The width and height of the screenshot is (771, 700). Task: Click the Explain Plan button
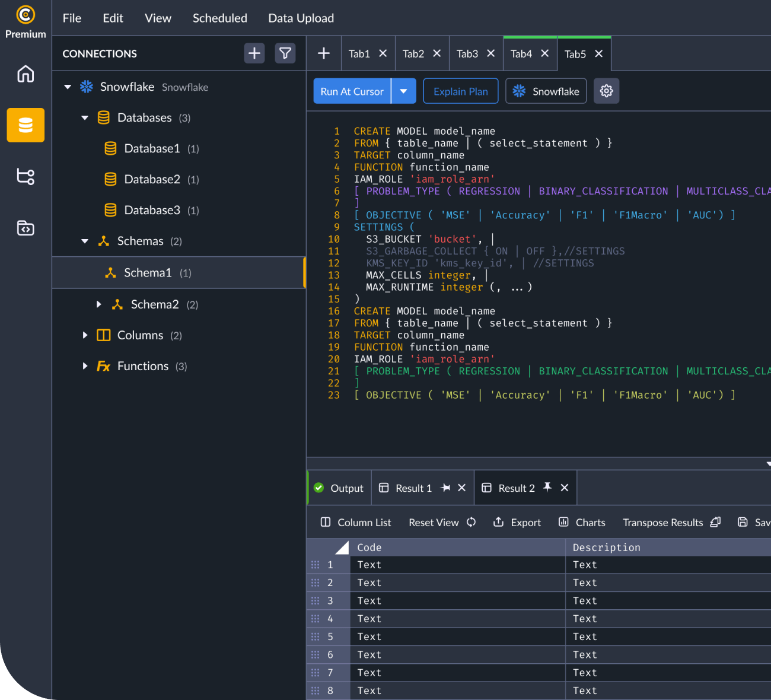(x=461, y=91)
